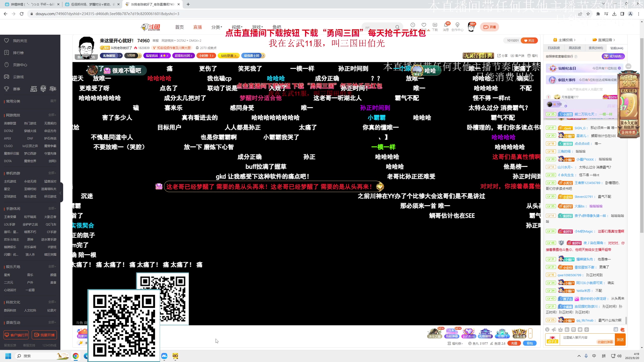Open the history clock icon
This screenshot has height=362, width=644.
click(413, 25)
